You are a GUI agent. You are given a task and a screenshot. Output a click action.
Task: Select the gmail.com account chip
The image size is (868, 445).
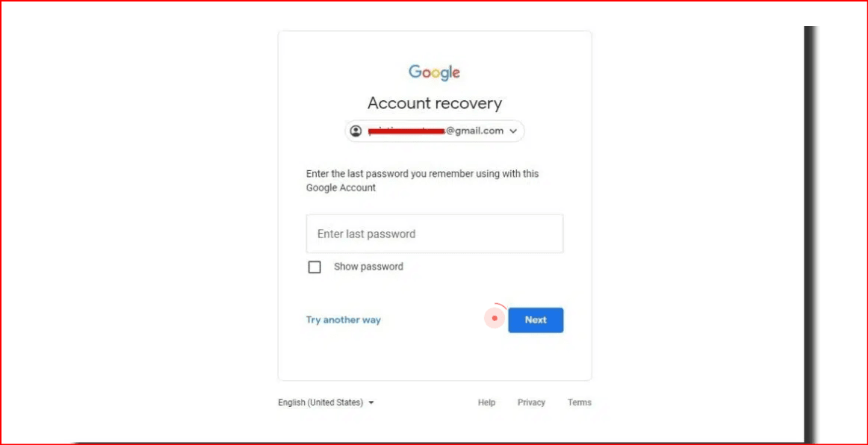point(435,131)
